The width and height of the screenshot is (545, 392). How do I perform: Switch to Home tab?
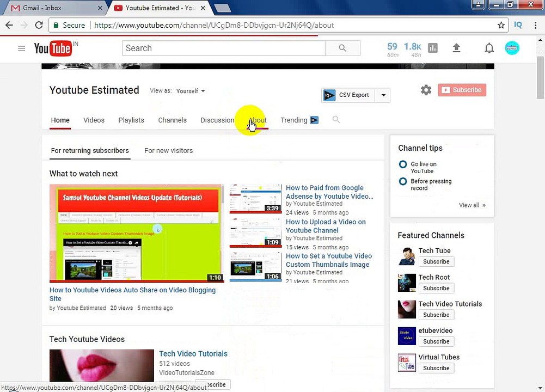[60, 120]
